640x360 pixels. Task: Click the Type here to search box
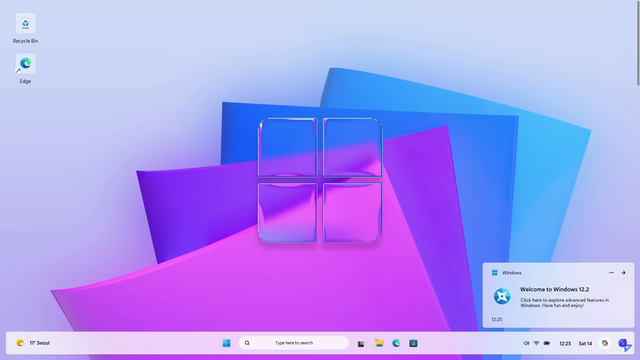point(293,343)
